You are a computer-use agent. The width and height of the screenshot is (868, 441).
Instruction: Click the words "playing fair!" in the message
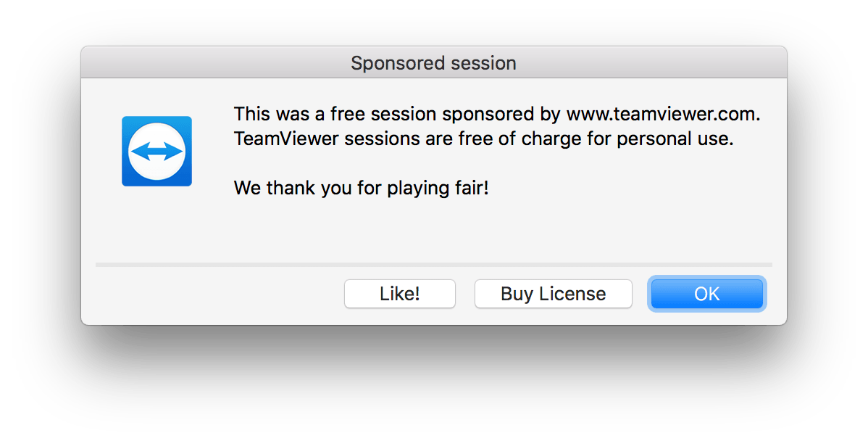point(438,189)
